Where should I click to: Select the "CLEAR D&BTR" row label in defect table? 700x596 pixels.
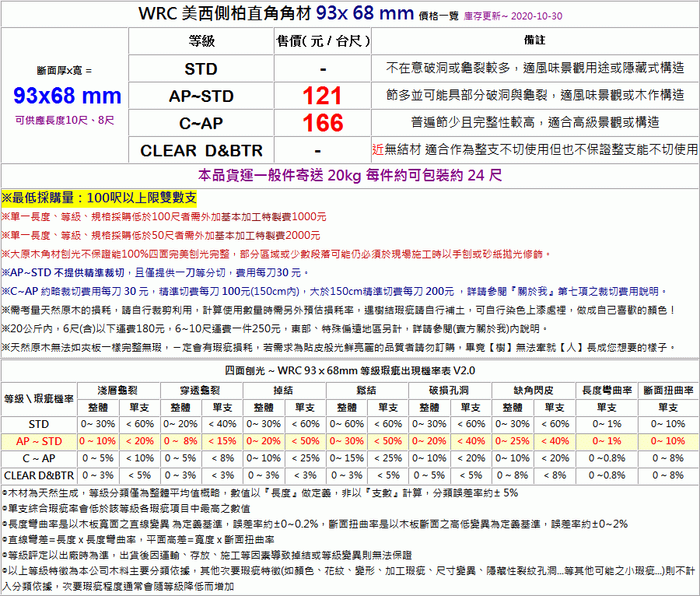39,475
